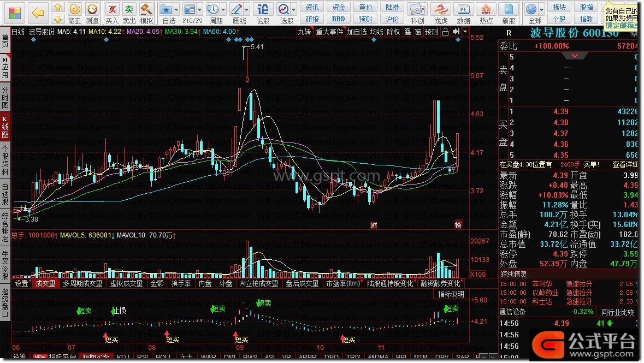Open the 全球 global markets globe icon
This screenshot has width=644, height=363.
(x=531, y=9)
